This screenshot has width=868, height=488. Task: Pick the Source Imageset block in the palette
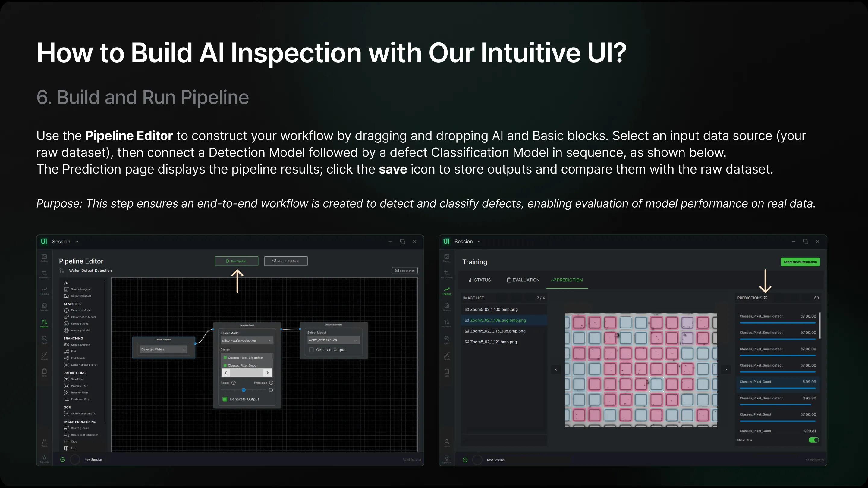(78, 289)
